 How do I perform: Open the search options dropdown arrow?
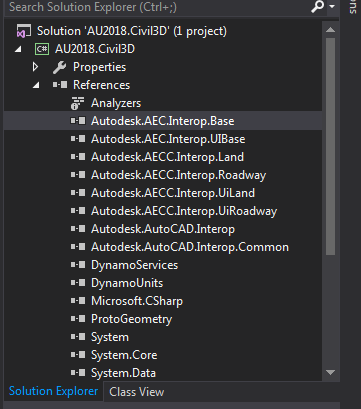click(332, 7)
